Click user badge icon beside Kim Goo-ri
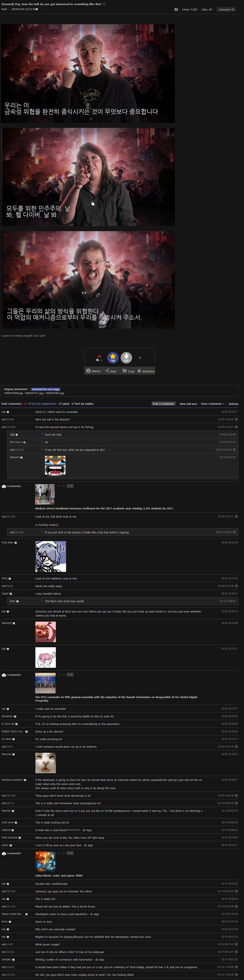The width and height of the screenshot is (244, 980). (x=24, y=442)
